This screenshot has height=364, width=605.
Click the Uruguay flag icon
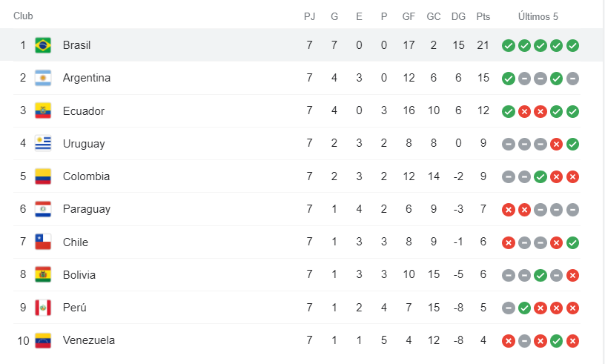click(43, 144)
